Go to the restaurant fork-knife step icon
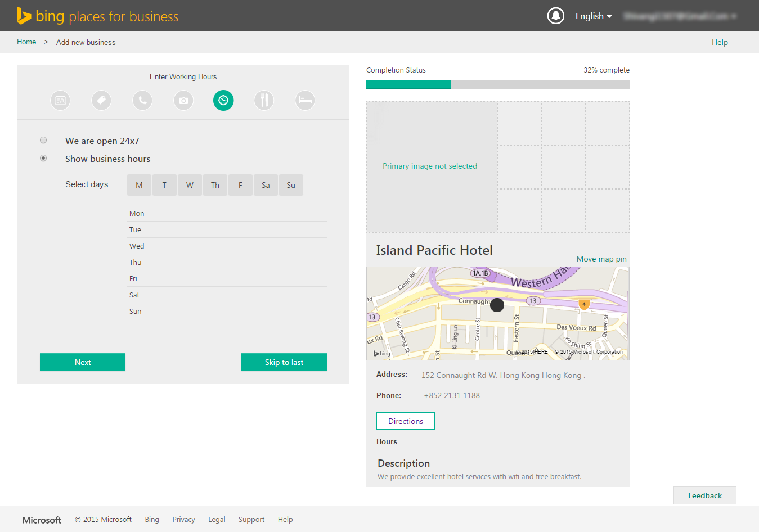 coord(264,101)
